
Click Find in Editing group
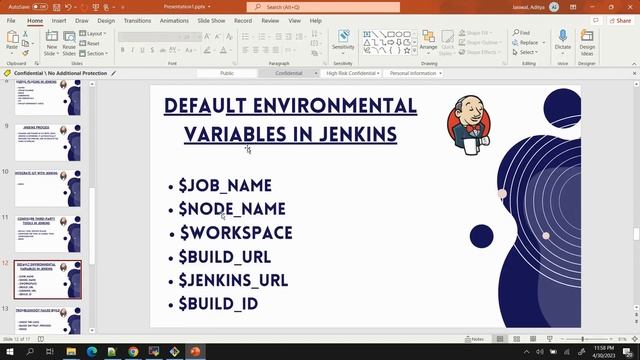point(522,33)
